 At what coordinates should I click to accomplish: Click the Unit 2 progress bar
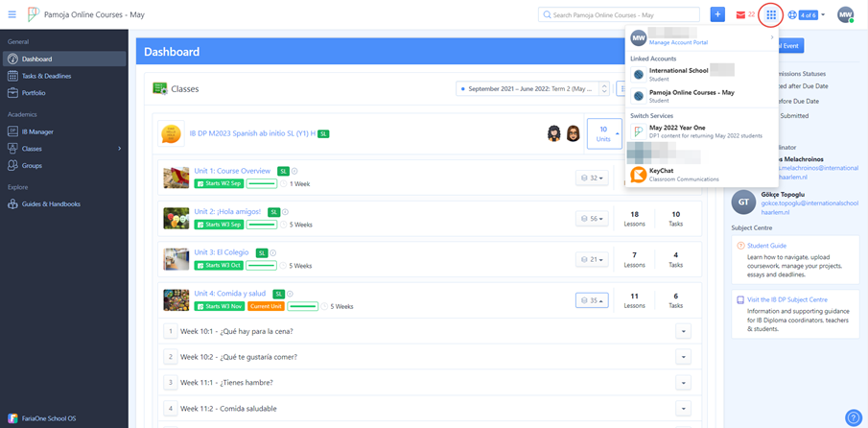pyautogui.click(x=262, y=225)
